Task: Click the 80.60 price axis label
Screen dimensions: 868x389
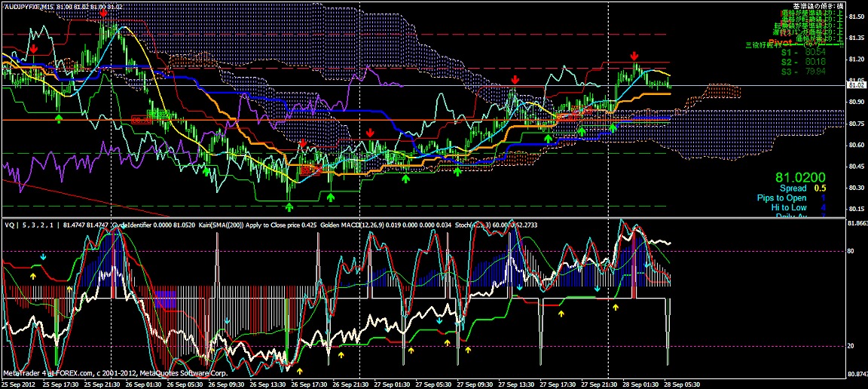Action: (857, 145)
